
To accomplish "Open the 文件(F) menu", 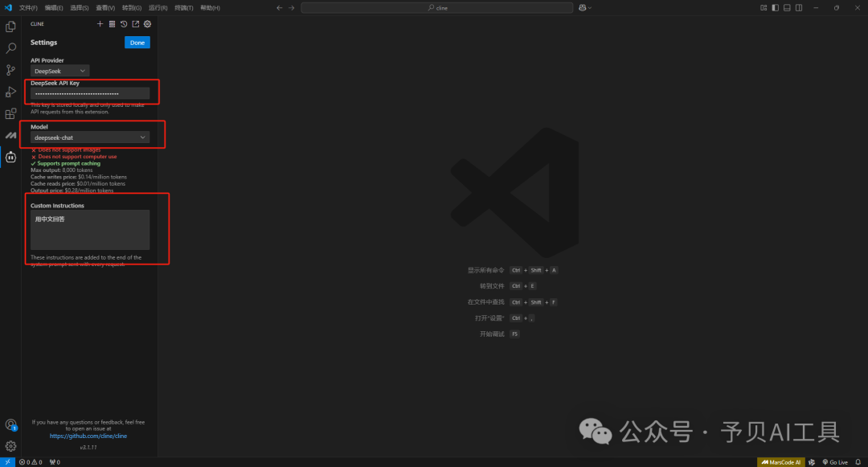I will click(x=28, y=8).
